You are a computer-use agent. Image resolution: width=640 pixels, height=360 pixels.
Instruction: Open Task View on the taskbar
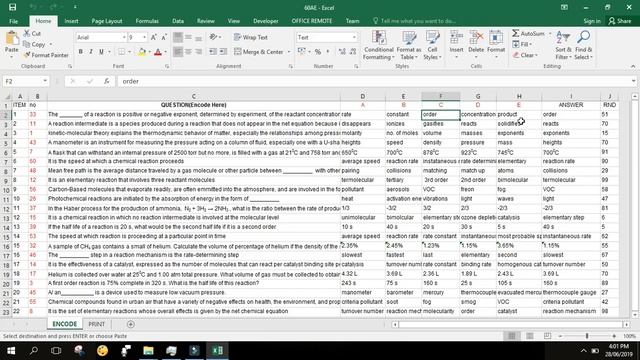pyautogui.click(x=56, y=351)
